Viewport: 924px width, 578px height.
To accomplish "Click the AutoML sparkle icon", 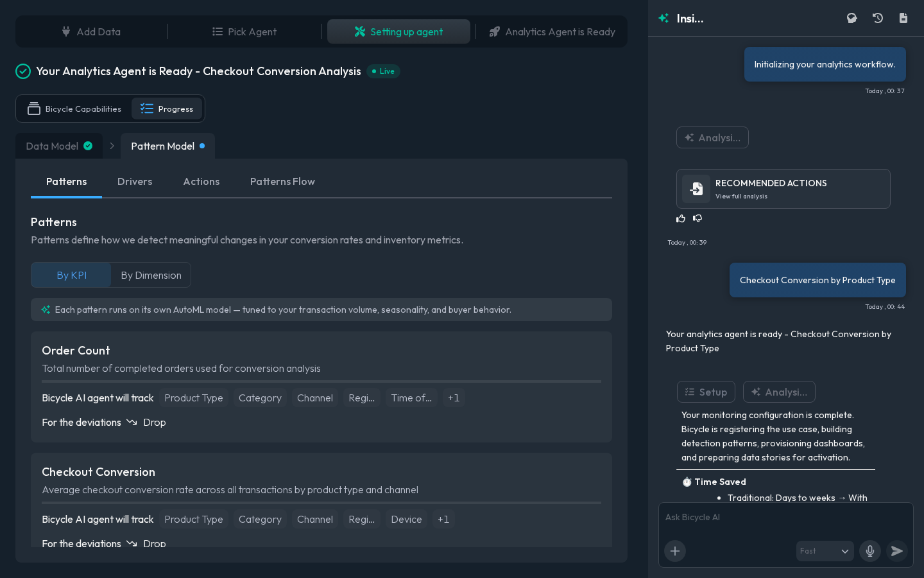I will pos(46,310).
